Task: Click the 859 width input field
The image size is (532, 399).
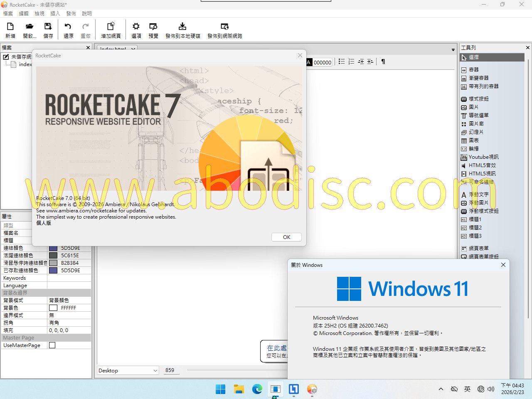Action: point(171,370)
